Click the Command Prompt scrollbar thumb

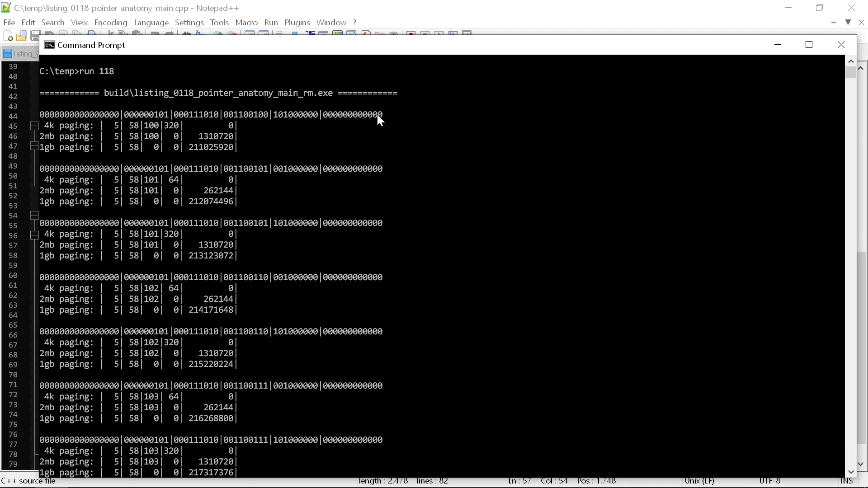[850, 72]
